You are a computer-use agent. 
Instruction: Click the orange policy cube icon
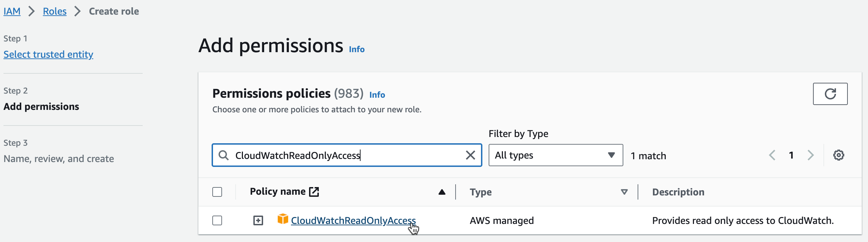click(283, 219)
